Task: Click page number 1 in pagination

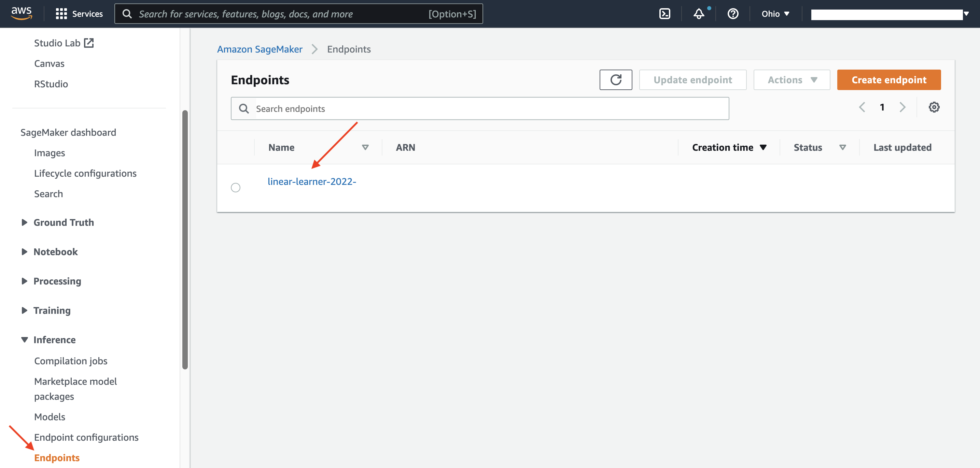Action: tap(882, 107)
